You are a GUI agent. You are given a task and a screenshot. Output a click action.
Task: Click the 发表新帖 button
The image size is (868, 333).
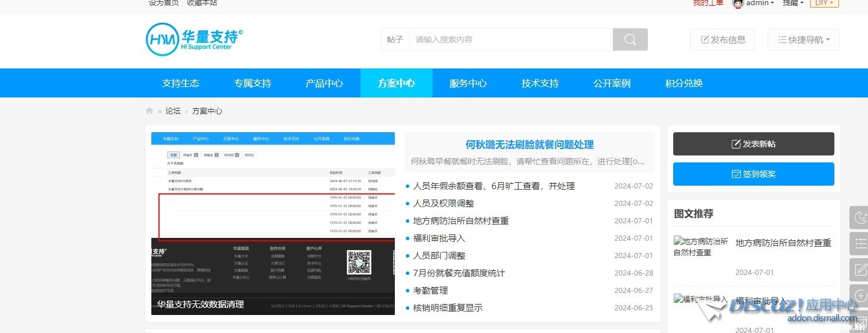point(753,144)
